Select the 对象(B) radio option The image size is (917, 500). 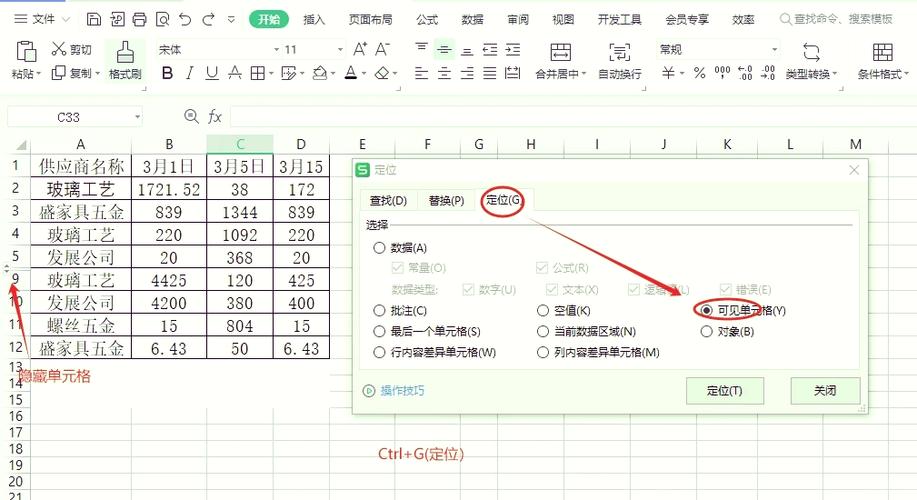(706, 332)
